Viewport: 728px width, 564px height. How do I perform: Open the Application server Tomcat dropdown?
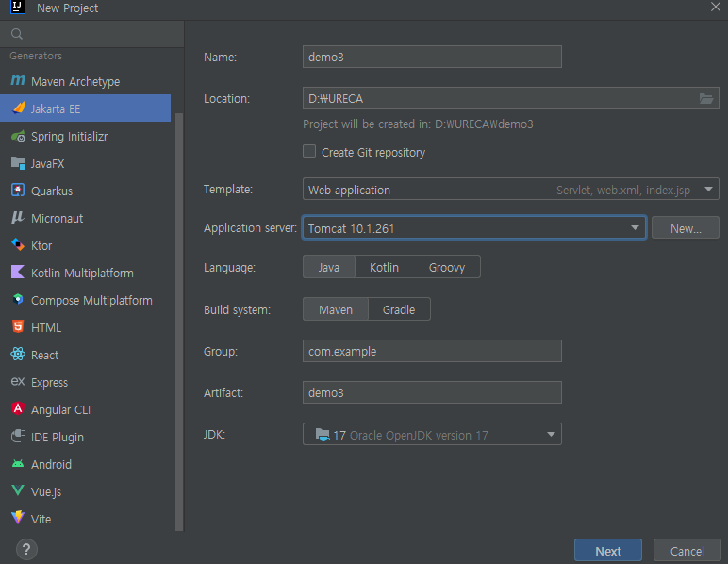coord(474,228)
